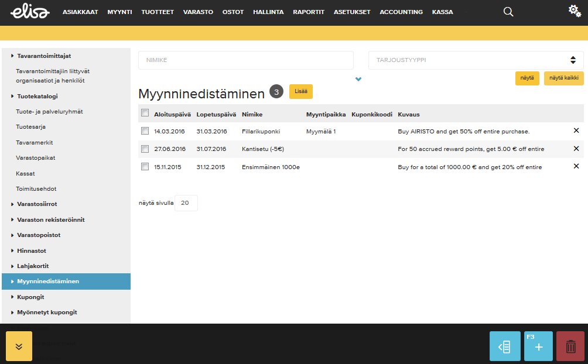The width and height of the screenshot is (588, 364).
Task: Expand the Tavarantoimittajat sidebar section
Action: (x=44, y=56)
